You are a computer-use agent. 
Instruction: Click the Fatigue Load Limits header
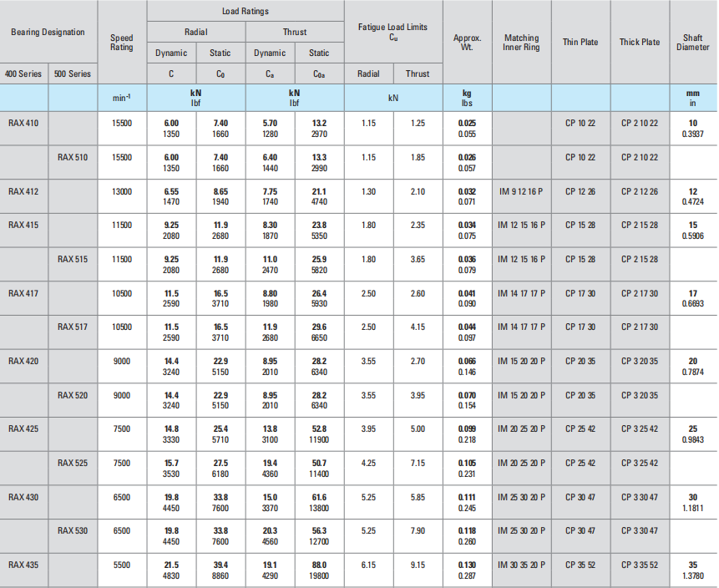(392, 32)
